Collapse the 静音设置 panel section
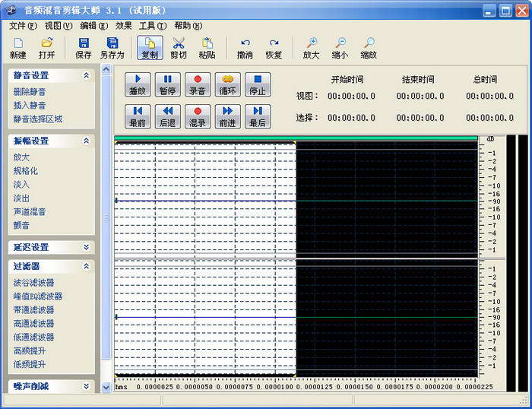This screenshot has height=409, width=532. point(86,76)
